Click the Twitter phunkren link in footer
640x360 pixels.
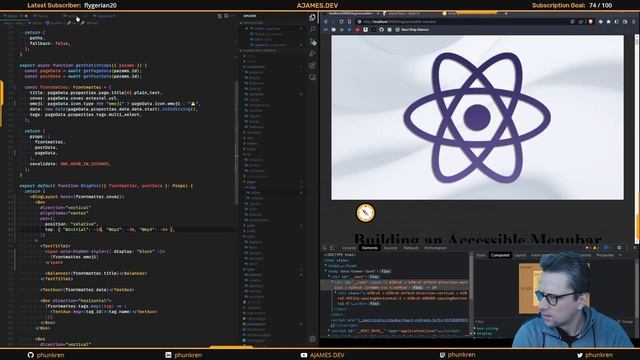(595, 355)
